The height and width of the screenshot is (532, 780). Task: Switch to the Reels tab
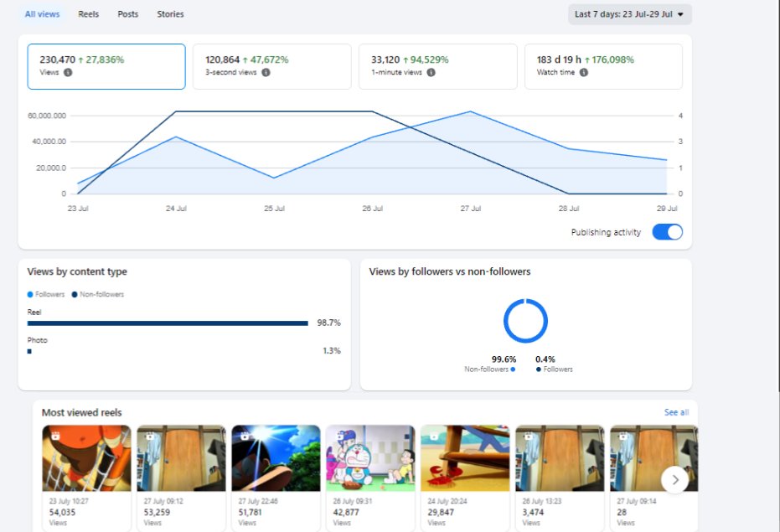coord(89,14)
